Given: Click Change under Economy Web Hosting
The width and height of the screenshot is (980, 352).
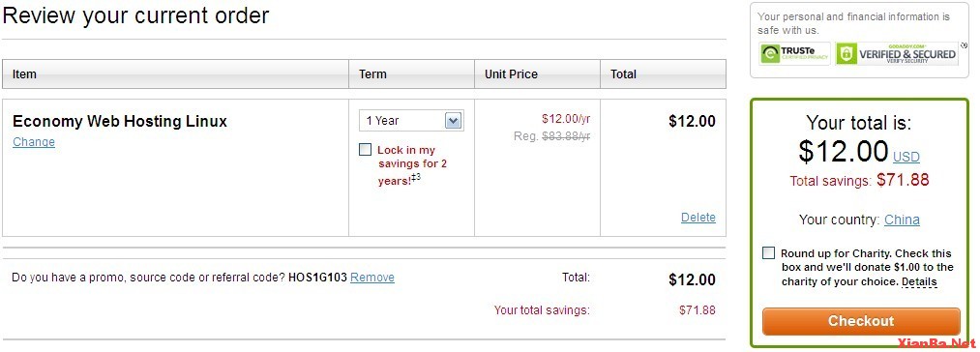Looking at the screenshot, I should pyautogui.click(x=34, y=142).
